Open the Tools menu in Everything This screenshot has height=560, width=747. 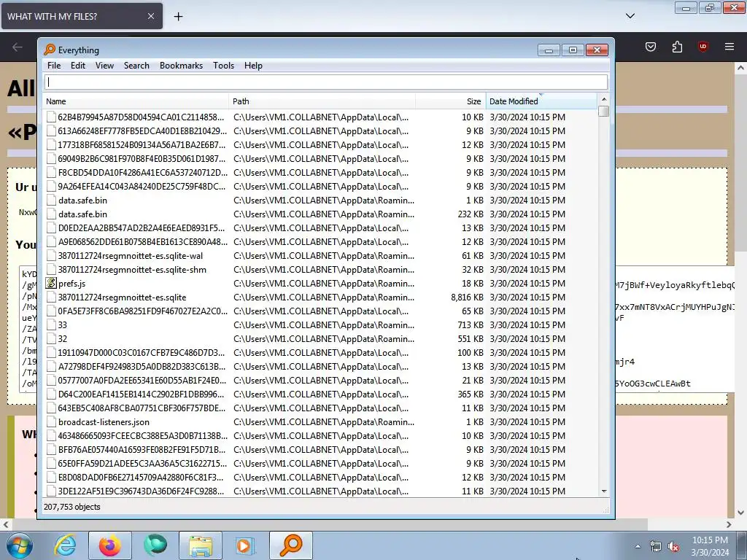[223, 66]
